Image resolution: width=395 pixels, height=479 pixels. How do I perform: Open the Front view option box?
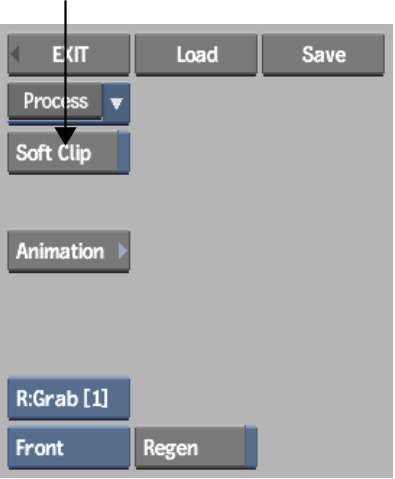(x=69, y=448)
